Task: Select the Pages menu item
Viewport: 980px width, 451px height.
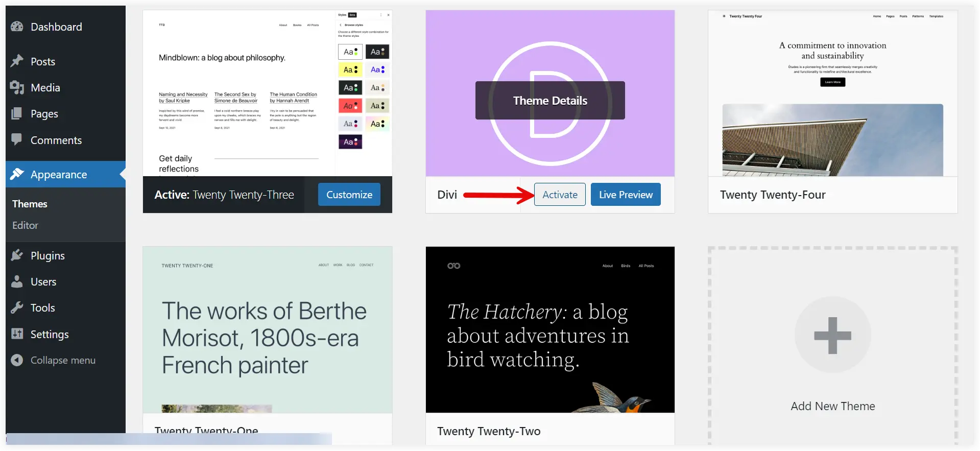Action: point(65,114)
